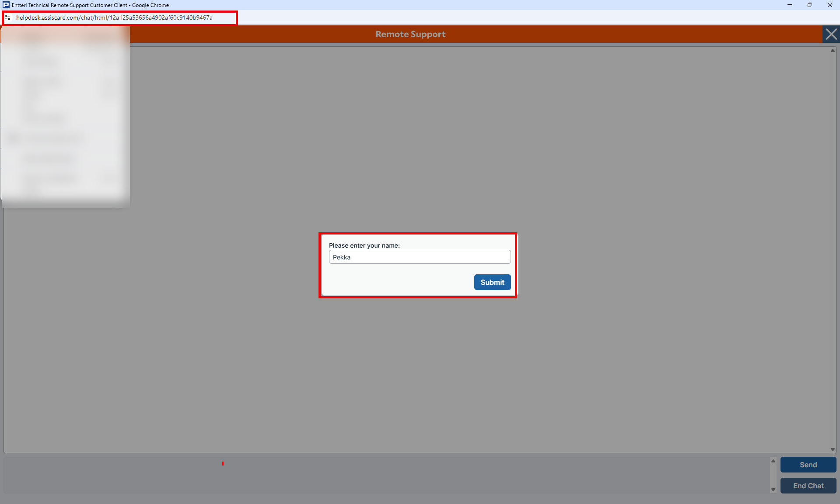Click the End Chat button
Image resolution: width=840 pixels, height=504 pixels.
pyautogui.click(x=808, y=486)
